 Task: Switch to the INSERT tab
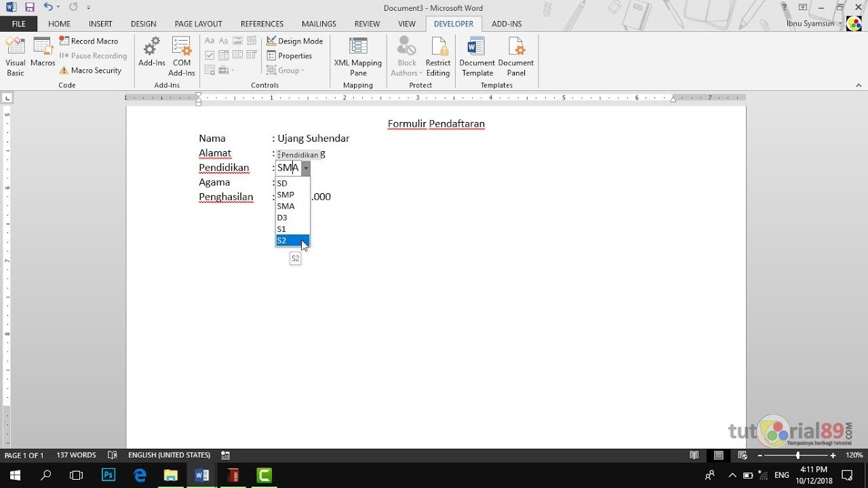tap(100, 24)
